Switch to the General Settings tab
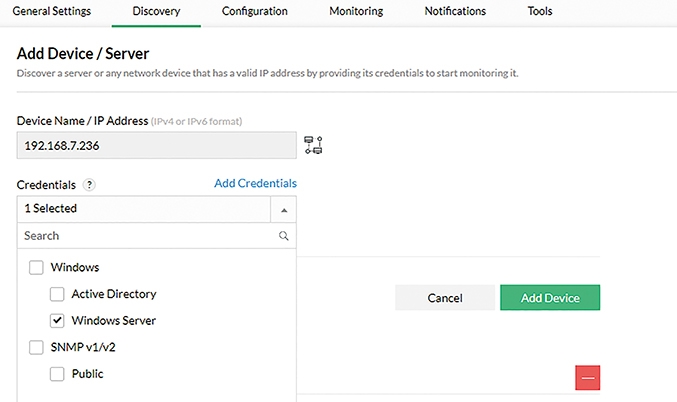The width and height of the screenshot is (677, 402). coord(52,11)
